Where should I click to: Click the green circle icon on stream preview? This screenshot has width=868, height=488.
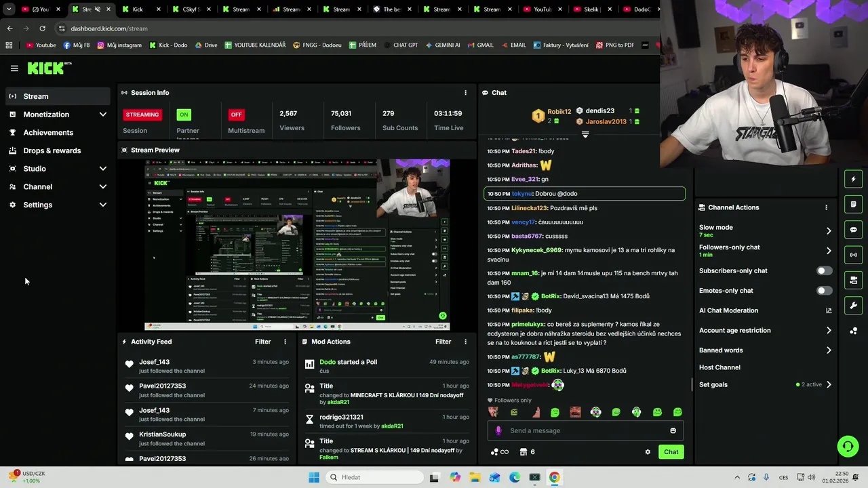click(x=443, y=316)
